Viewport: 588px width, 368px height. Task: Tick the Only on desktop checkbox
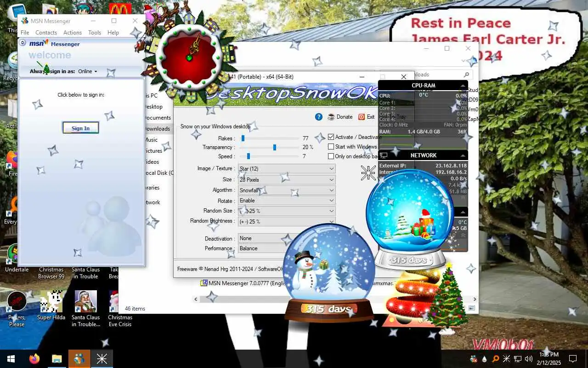tap(331, 156)
